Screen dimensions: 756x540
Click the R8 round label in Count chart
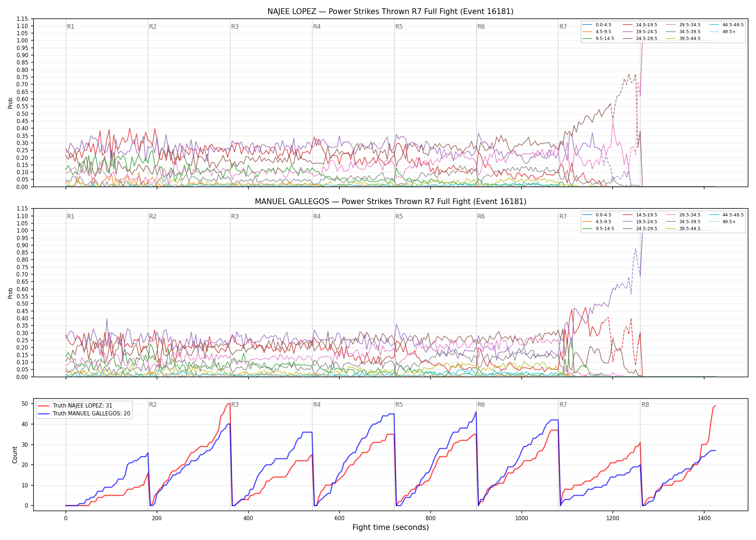[x=645, y=405]
